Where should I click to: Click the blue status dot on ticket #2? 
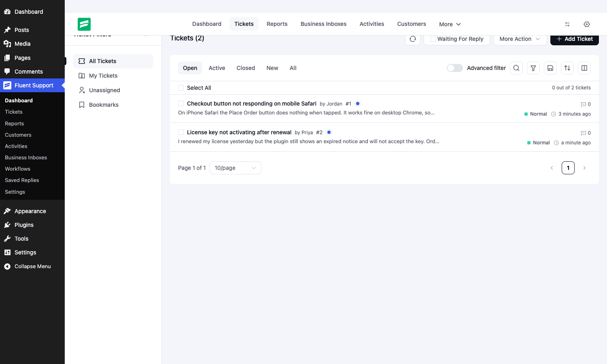tap(329, 132)
